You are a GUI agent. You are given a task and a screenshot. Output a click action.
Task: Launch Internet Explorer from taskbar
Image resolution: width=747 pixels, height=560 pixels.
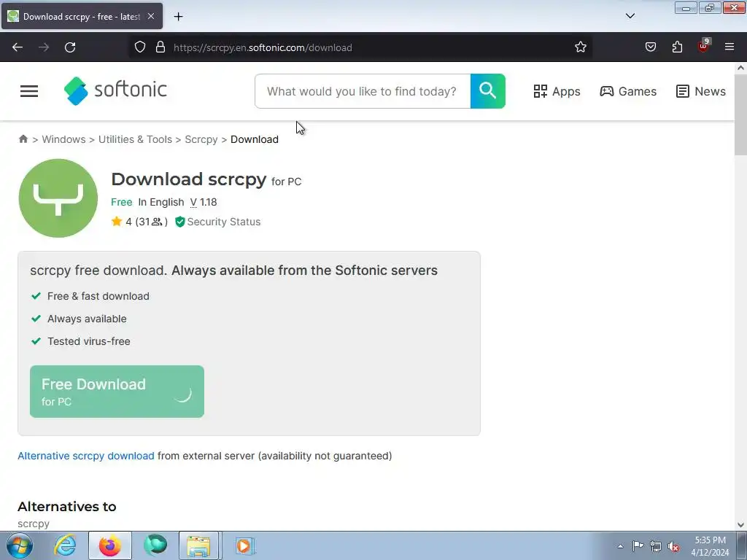[x=65, y=545]
